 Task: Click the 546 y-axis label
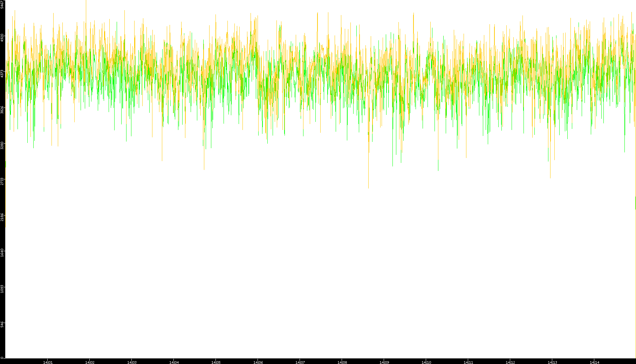2,324
